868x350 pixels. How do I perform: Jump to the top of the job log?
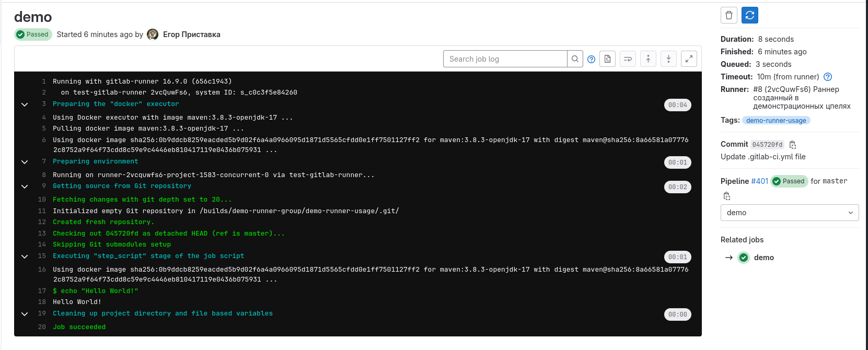[648, 59]
